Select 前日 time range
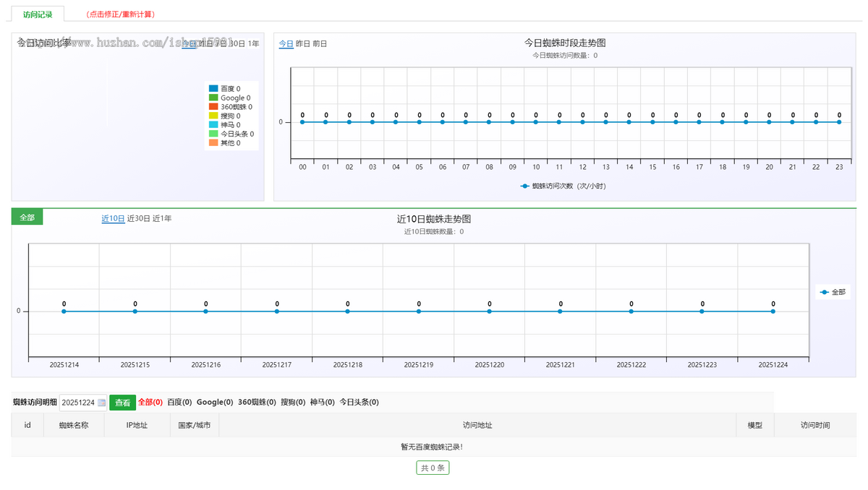 point(321,43)
